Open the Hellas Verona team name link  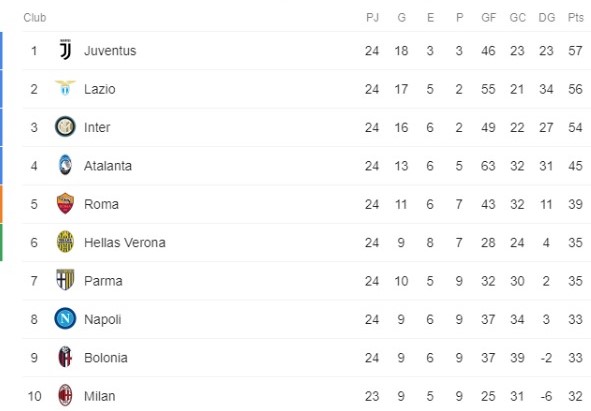(125, 242)
